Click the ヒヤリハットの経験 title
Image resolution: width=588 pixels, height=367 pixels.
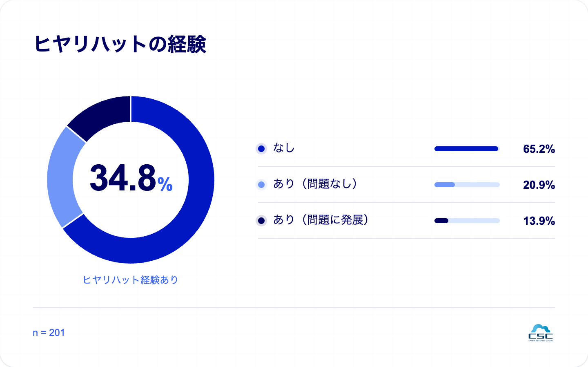pos(120,44)
